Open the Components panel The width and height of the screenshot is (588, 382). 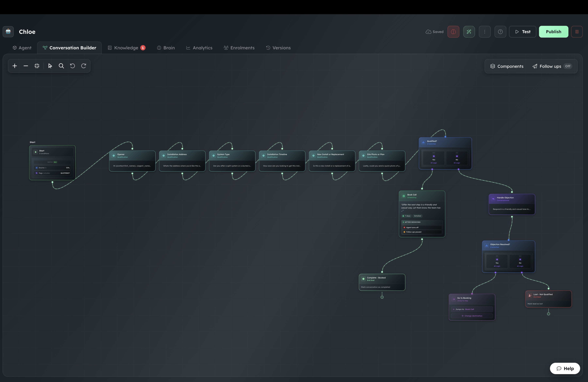click(507, 66)
